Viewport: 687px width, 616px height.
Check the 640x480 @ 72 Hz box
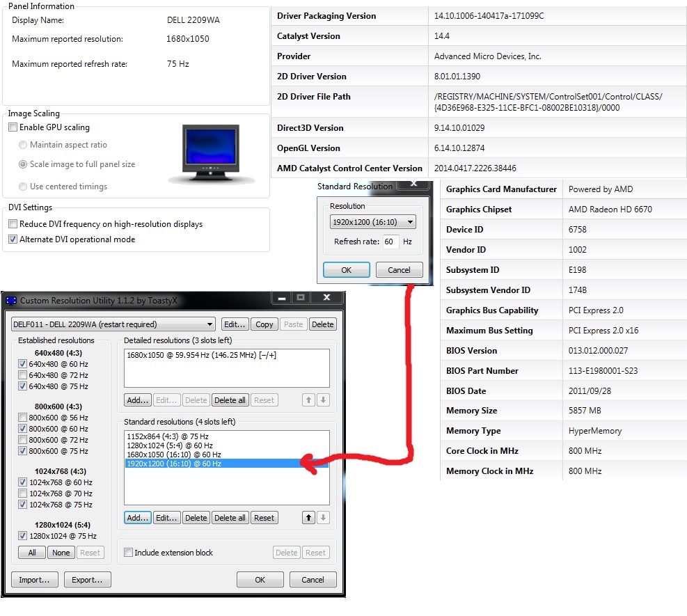tap(23, 375)
